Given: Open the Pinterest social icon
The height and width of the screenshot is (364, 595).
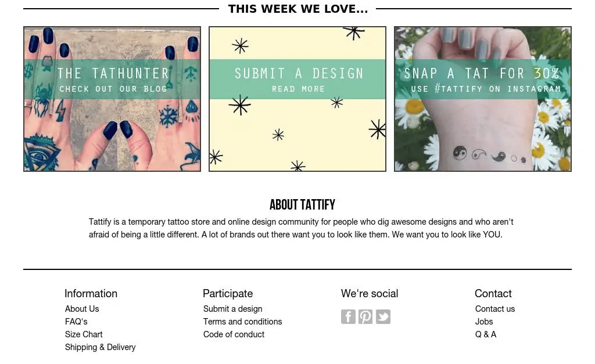Looking at the screenshot, I should coord(365,316).
